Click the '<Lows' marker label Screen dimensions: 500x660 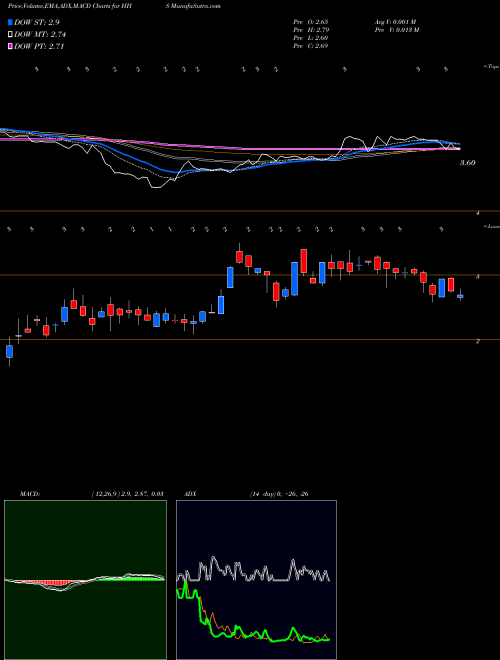click(x=492, y=226)
